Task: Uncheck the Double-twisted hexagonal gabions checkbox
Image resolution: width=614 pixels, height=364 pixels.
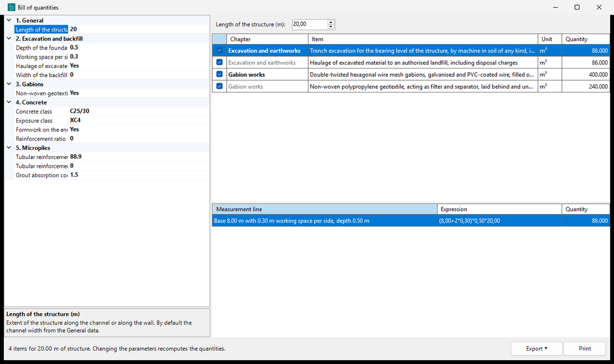Action: click(x=219, y=74)
